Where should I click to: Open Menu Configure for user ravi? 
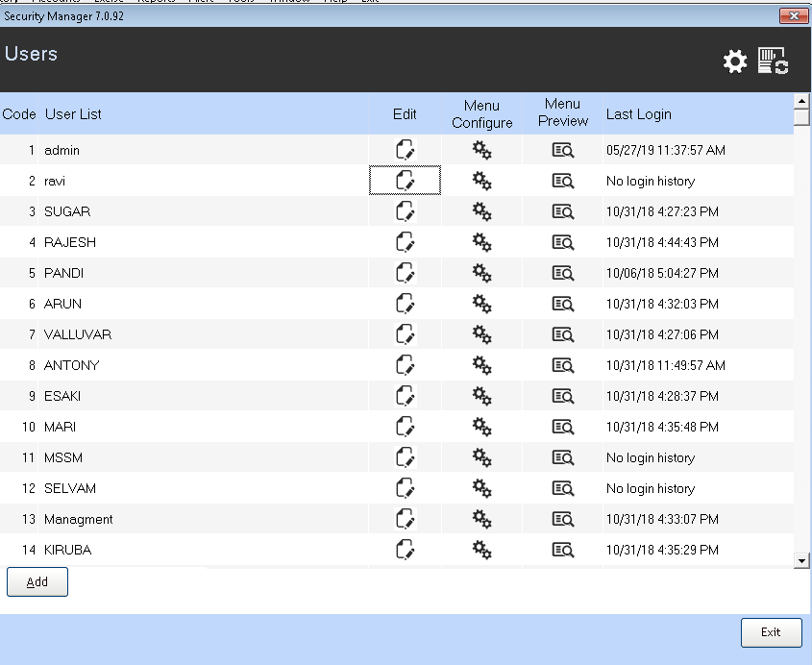[x=481, y=181]
